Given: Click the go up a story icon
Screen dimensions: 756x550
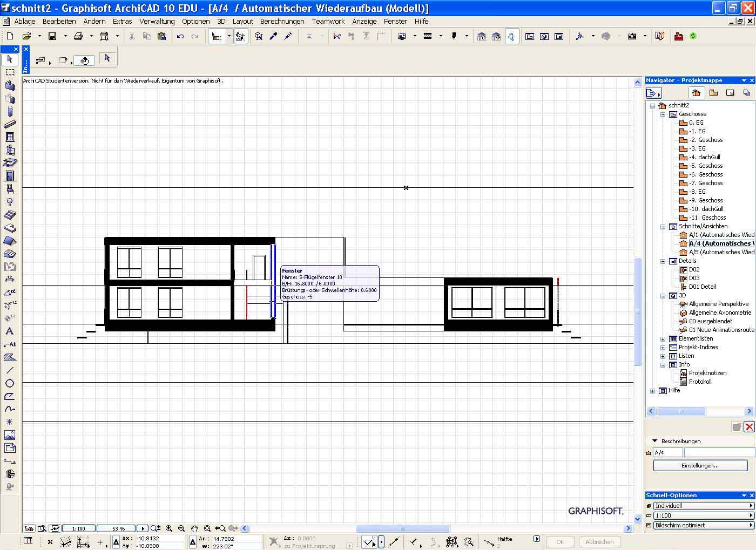Looking at the screenshot, I should click(x=481, y=36).
